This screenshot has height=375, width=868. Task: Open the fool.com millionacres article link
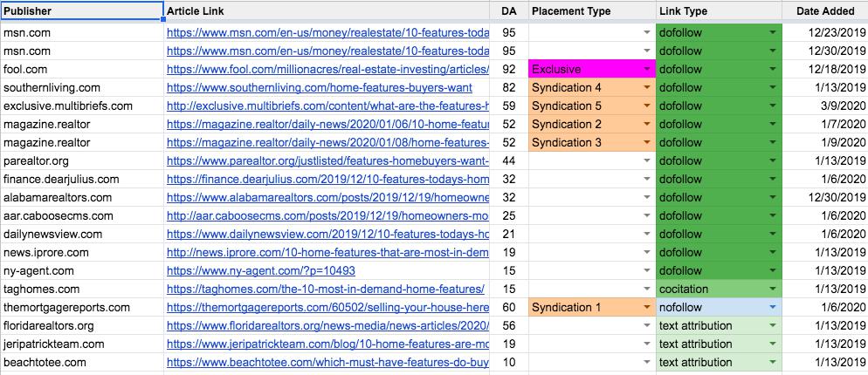[327, 69]
